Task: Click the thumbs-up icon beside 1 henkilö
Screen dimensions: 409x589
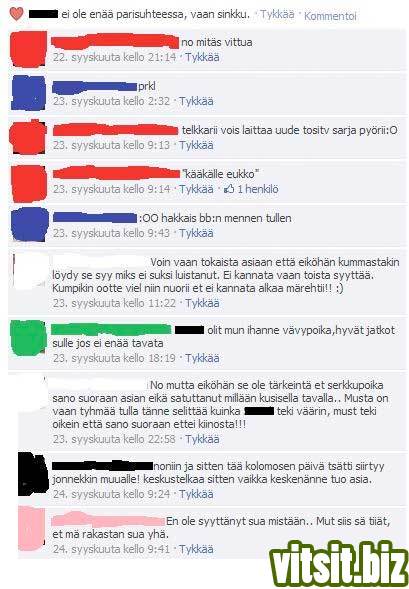Action: point(229,189)
